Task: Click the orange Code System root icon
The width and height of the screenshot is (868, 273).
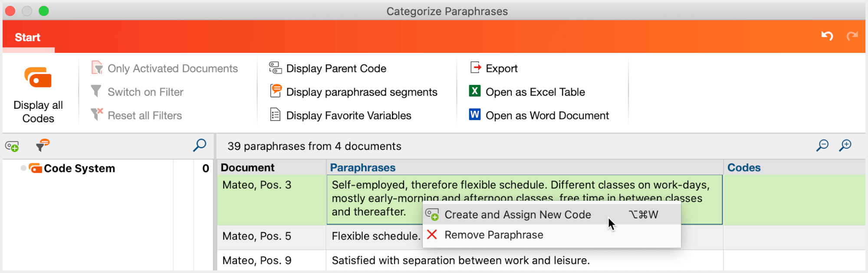Action: (35, 168)
